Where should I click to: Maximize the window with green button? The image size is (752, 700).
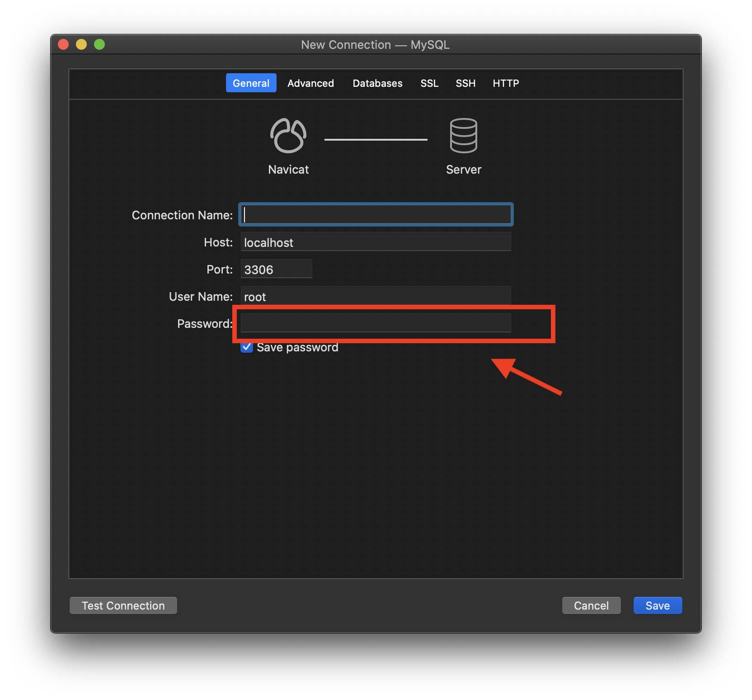coord(99,44)
